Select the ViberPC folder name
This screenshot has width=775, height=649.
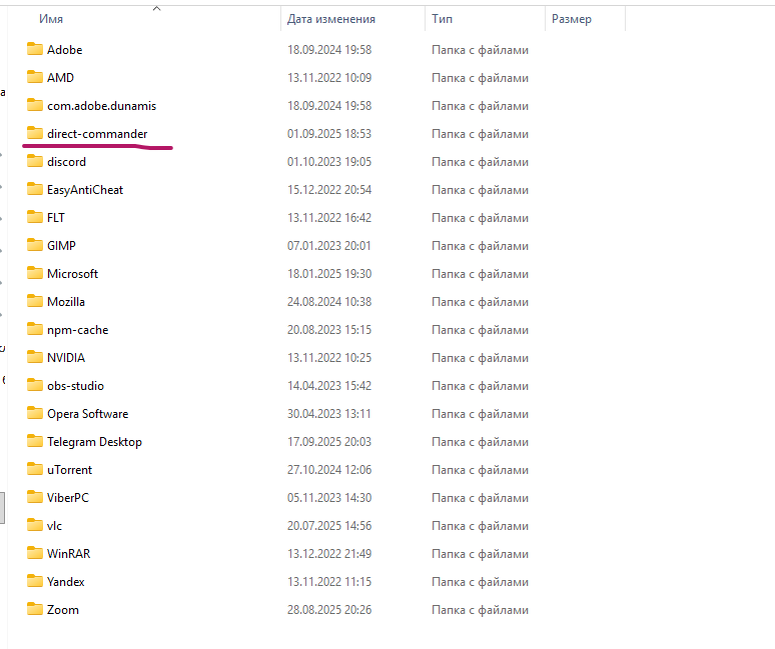(x=68, y=498)
